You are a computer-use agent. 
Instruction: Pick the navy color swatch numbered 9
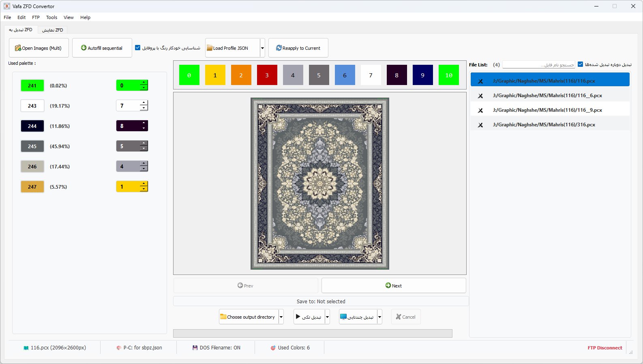(x=423, y=75)
